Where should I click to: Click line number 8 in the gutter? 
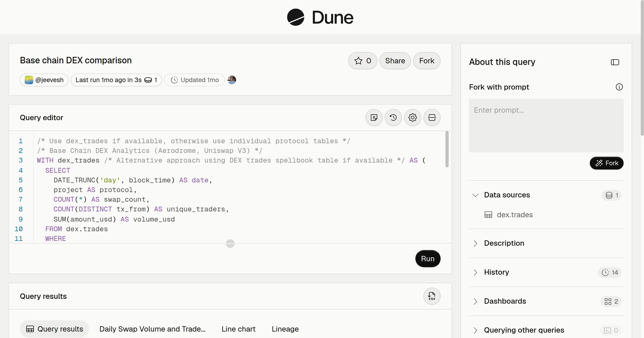point(21,209)
